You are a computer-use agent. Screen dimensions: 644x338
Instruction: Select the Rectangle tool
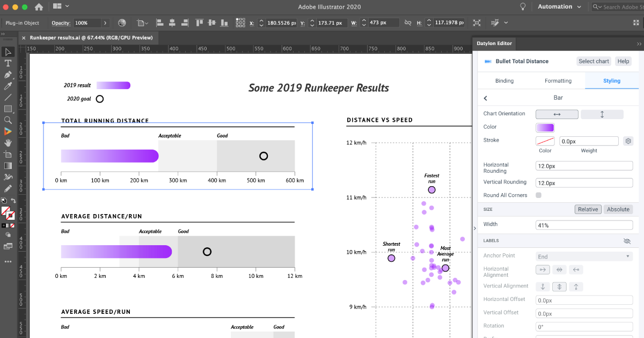coord(8,108)
